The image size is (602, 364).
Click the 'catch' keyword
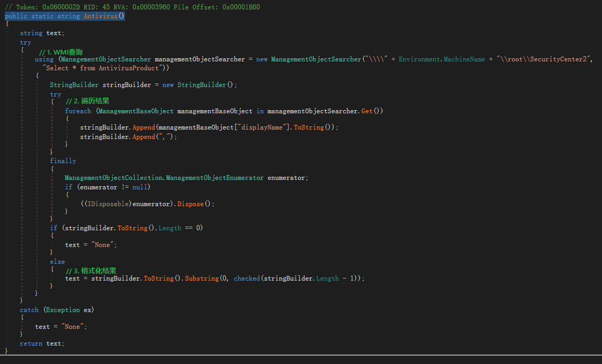tap(29, 309)
